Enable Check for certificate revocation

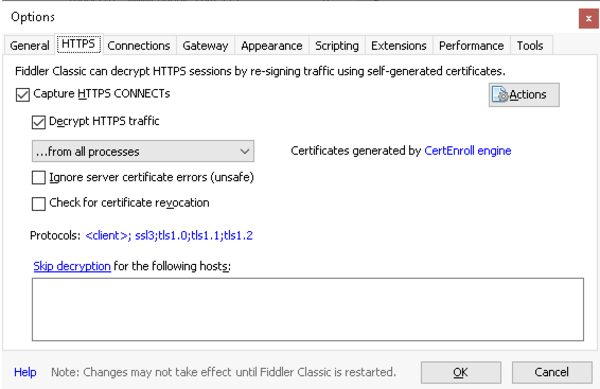(x=38, y=203)
